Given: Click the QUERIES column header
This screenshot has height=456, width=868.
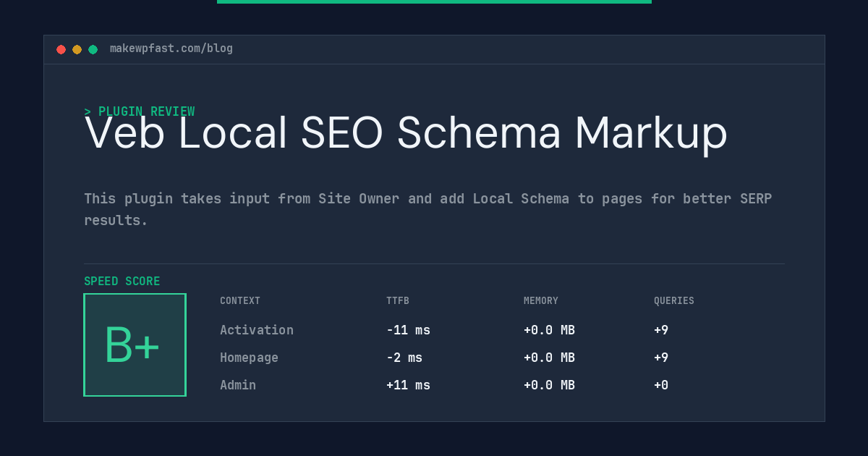Looking at the screenshot, I should 674,301.
